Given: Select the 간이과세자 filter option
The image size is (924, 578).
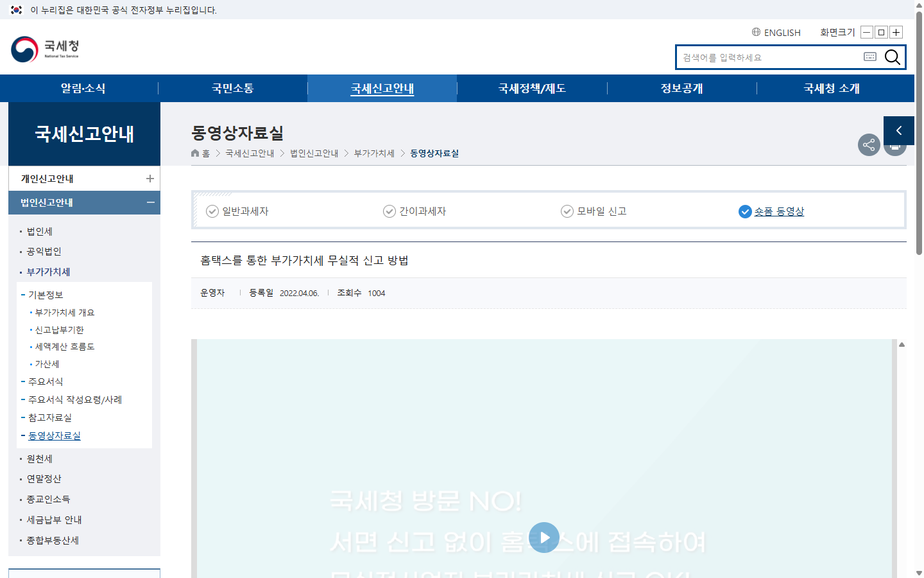Looking at the screenshot, I should click(x=415, y=211).
